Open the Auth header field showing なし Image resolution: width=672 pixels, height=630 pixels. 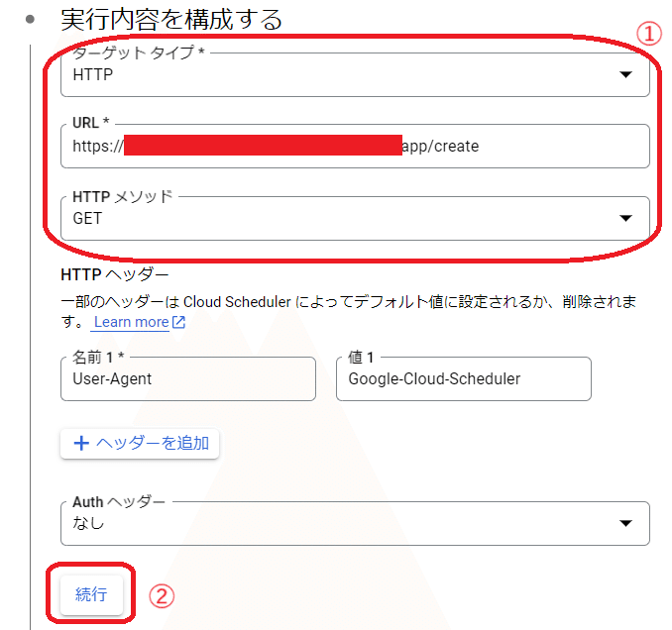337,523
